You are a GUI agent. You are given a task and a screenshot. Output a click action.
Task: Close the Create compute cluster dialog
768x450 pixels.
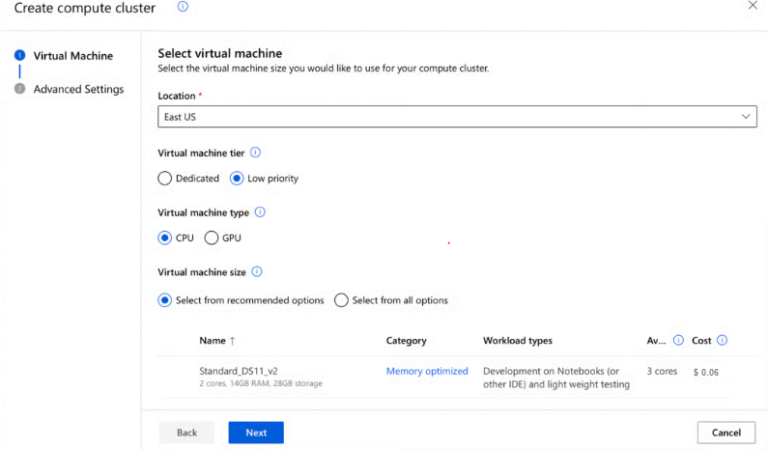752,6
